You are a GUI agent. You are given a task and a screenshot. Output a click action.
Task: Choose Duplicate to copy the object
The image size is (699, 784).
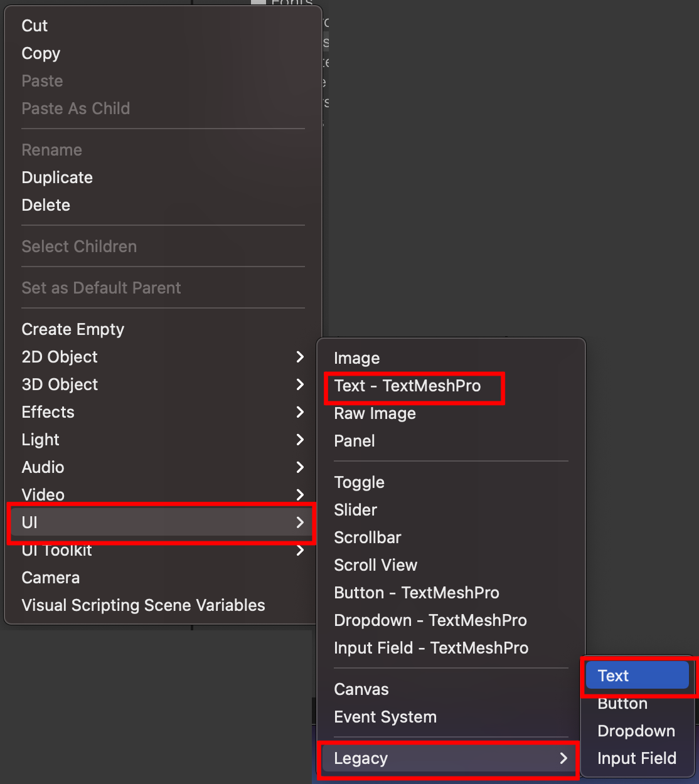57,177
